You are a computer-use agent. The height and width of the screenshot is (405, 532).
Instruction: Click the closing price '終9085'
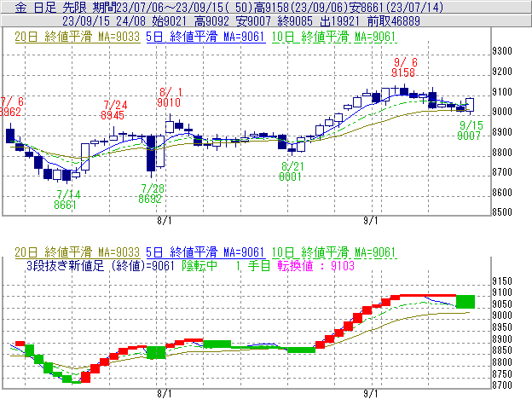pos(295,21)
